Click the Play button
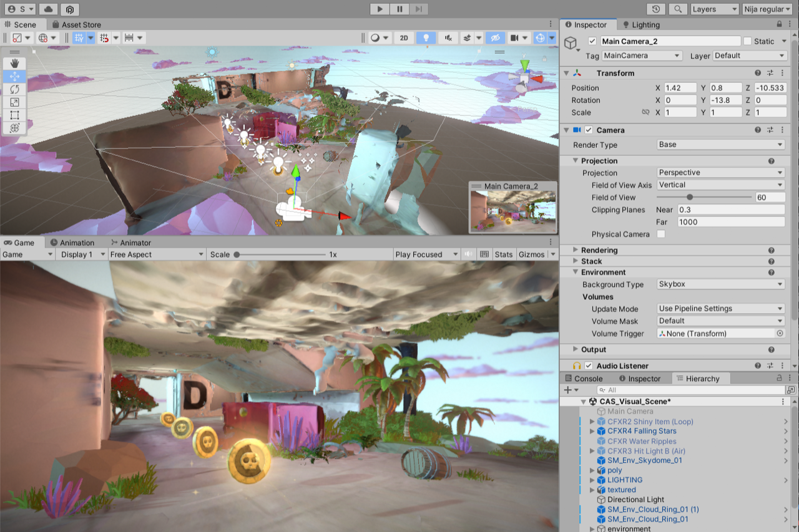Viewport: 799px width, 532px height. coord(380,9)
